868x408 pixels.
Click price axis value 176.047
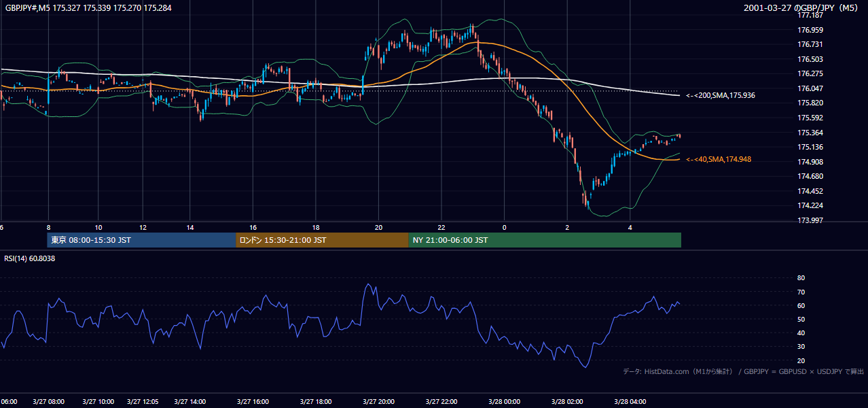tap(810, 88)
